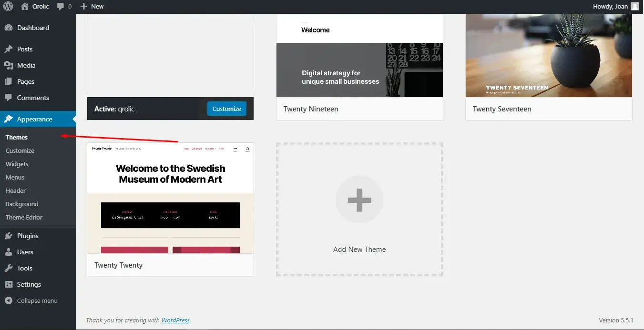Image resolution: width=644 pixels, height=330 pixels.
Task: Expand the Howdy, Joan account menu
Action: pos(615,7)
